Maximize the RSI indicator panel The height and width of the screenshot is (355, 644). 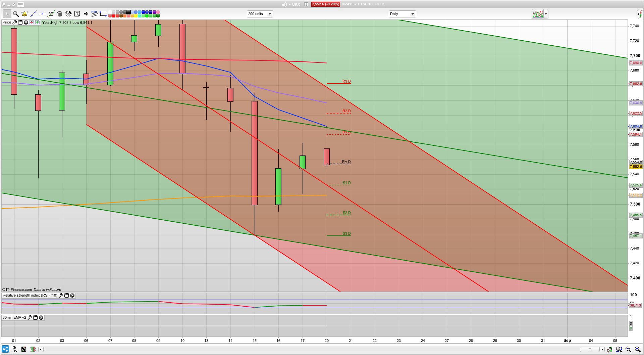(x=66, y=296)
